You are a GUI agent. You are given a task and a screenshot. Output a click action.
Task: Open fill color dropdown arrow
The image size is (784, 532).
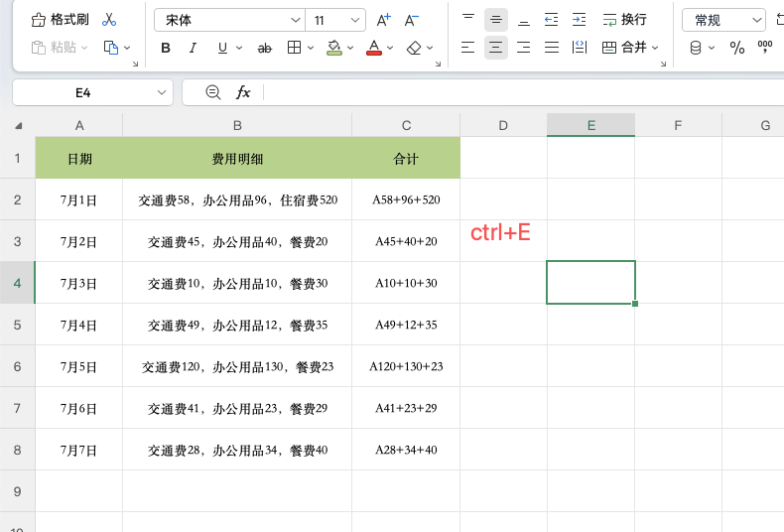[350, 48]
